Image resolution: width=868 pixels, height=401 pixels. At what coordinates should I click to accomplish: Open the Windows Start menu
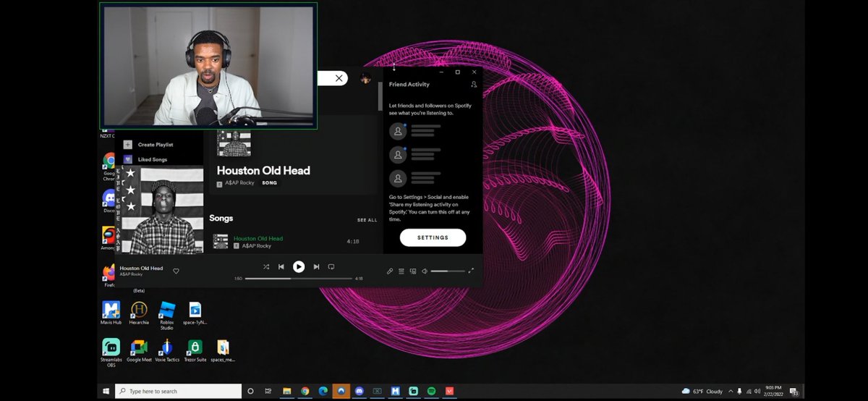[107, 391]
